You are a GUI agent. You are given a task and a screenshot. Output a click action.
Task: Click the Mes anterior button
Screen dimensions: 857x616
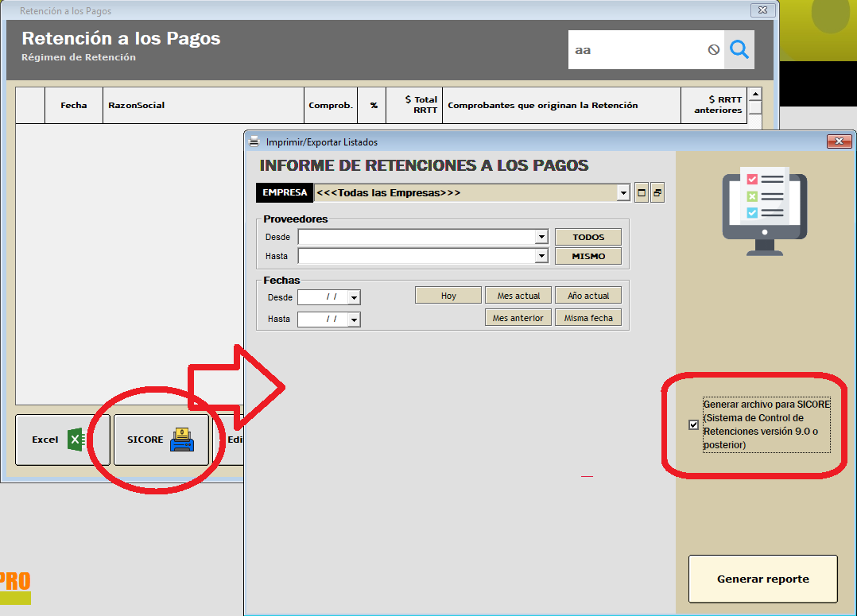pos(518,318)
